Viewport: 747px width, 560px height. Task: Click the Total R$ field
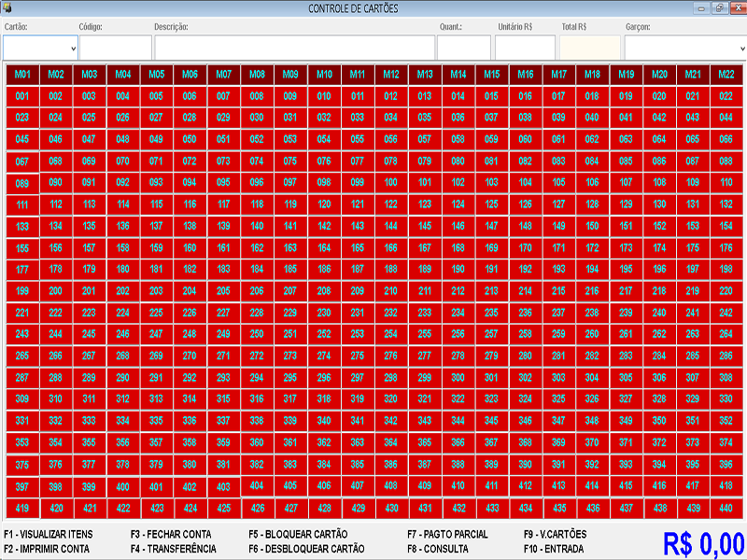(x=590, y=49)
